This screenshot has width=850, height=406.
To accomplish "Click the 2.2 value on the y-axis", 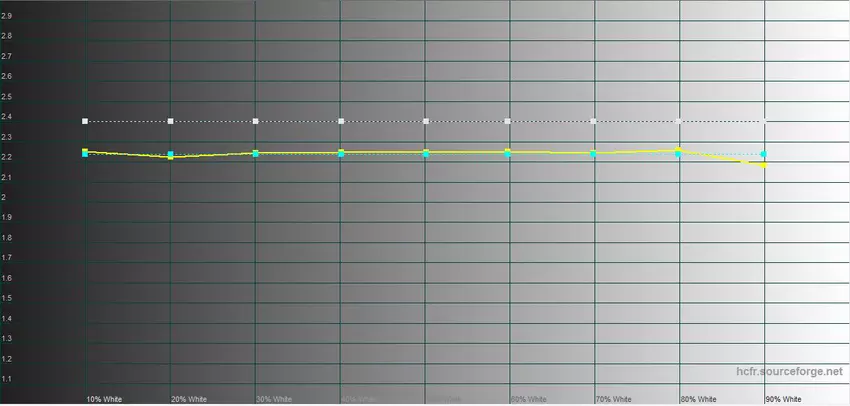I will pyautogui.click(x=7, y=157).
